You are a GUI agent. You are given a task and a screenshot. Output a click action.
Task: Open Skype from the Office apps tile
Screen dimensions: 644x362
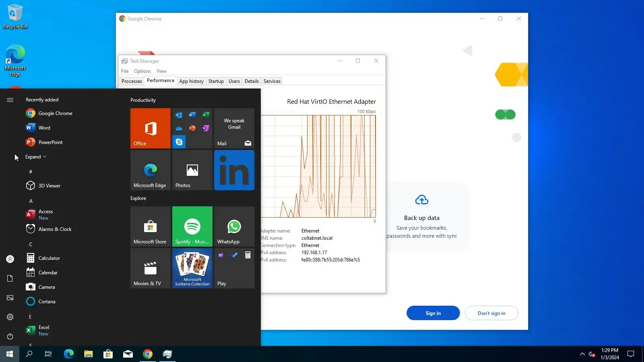(x=179, y=142)
